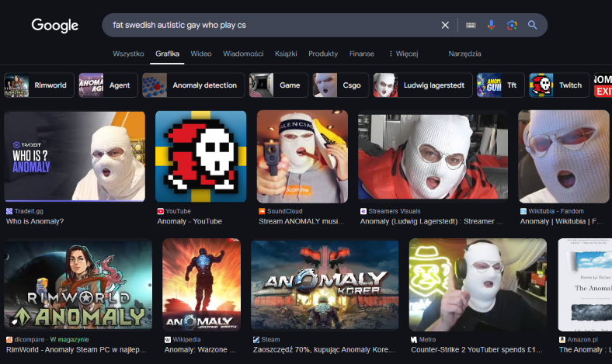Open 'Anomaly: Warzone ...' title link
The height and width of the screenshot is (364, 612).
(x=200, y=349)
